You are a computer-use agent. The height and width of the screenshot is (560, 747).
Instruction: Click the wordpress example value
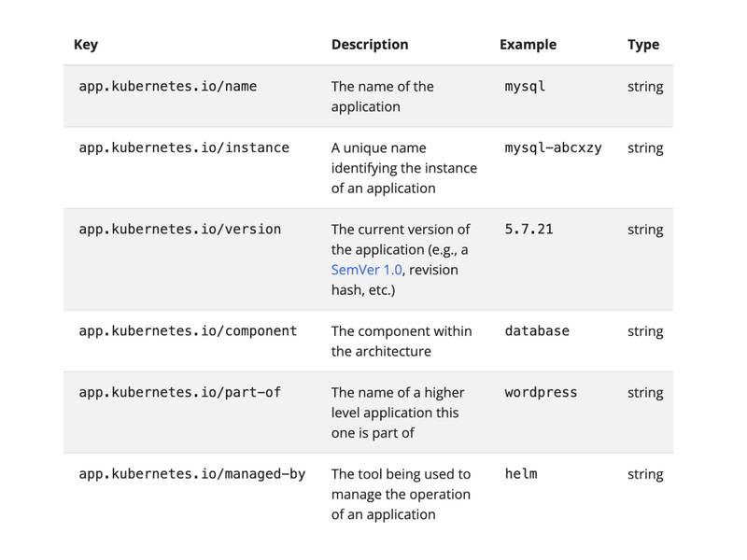click(x=541, y=392)
